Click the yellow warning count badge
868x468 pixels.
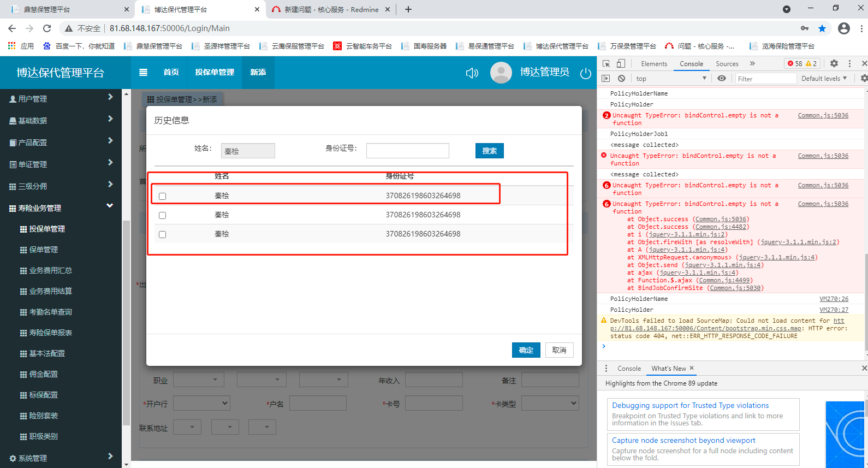812,64
